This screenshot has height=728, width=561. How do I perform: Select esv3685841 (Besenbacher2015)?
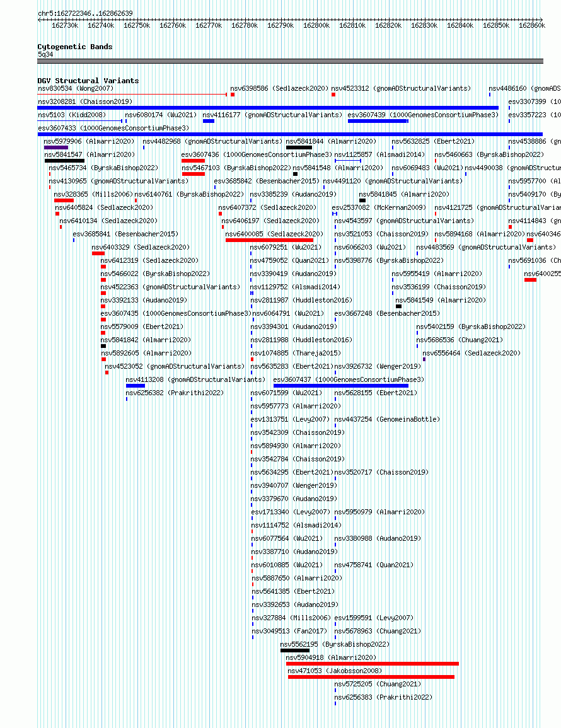pos(126,234)
